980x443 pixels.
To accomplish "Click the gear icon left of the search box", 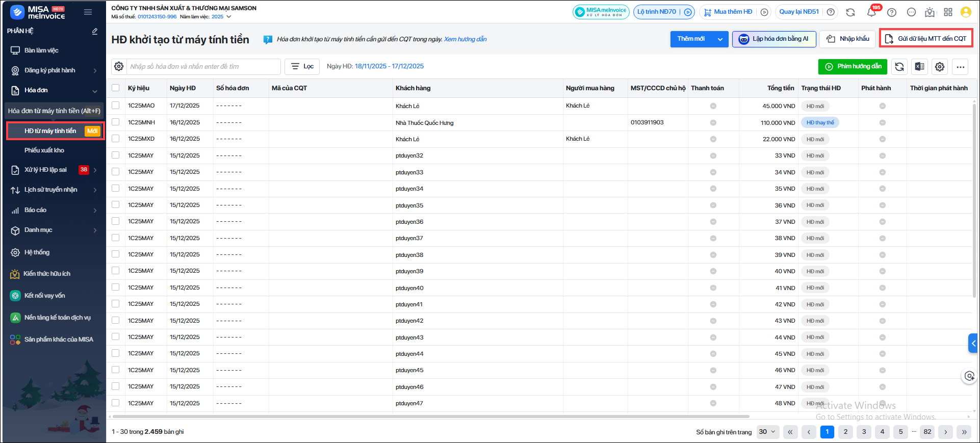I will click(119, 67).
